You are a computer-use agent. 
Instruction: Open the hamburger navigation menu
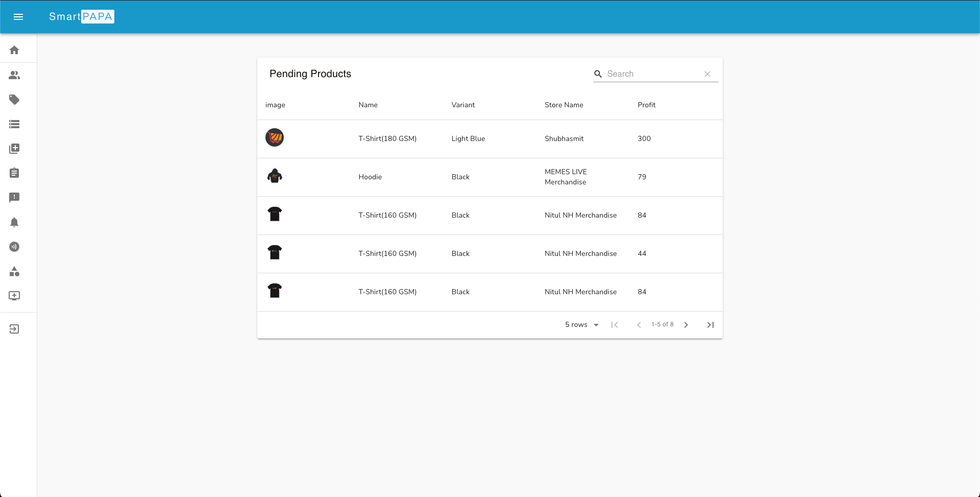(x=18, y=17)
